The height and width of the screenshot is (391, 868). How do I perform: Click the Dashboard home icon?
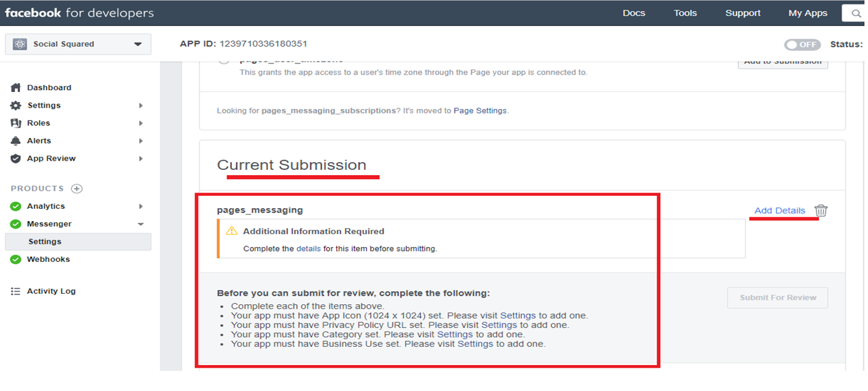pos(16,88)
